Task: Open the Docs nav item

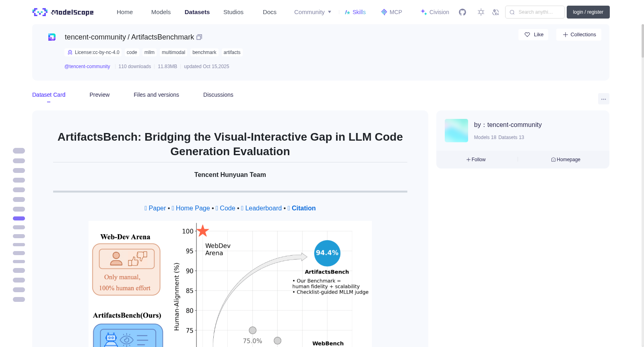Action: [270, 12]
